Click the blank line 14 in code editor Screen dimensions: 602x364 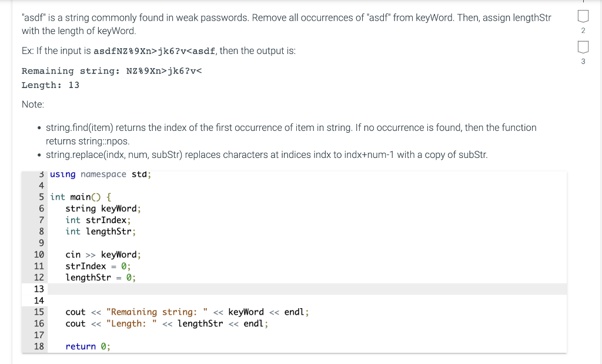306,301
